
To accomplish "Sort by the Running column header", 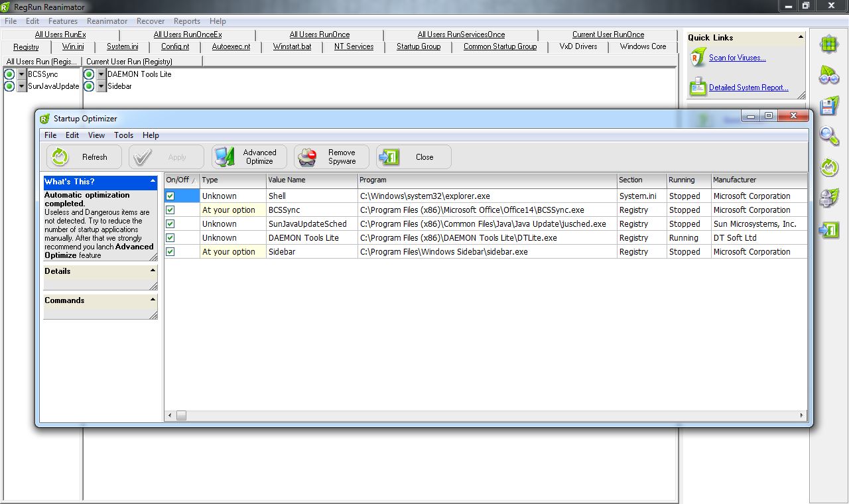I will click(688, 180).
